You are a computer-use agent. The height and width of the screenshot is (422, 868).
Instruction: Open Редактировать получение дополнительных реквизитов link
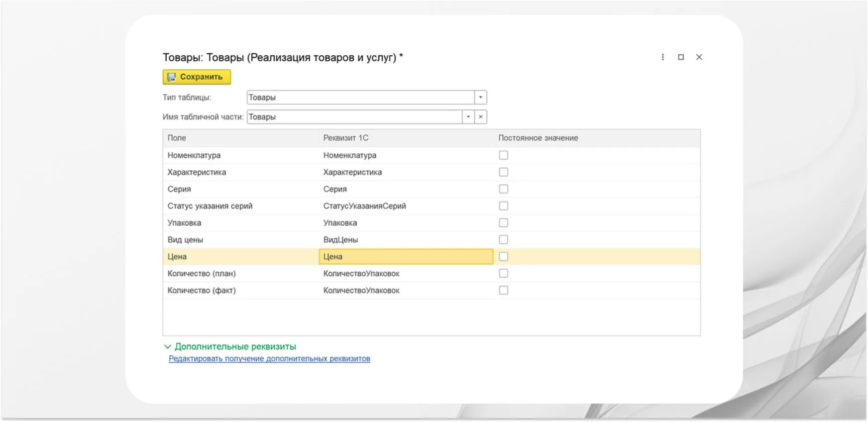pos(269,359)
